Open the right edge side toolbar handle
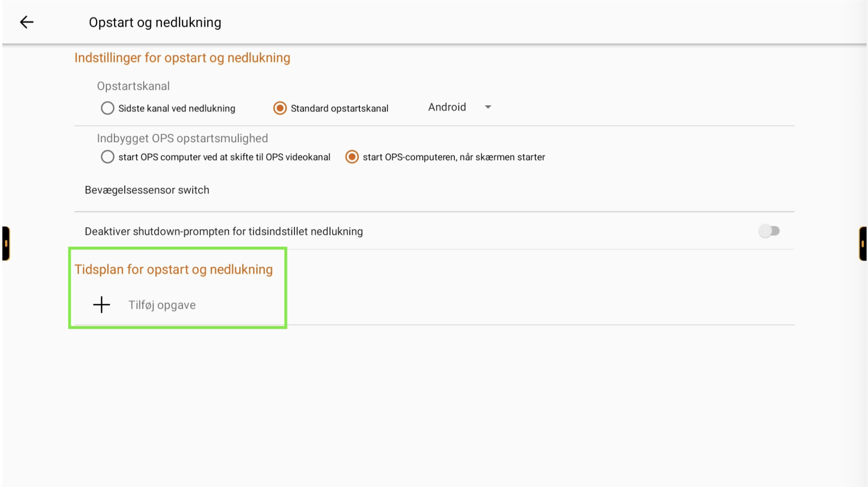Image resolution: width=868 pixels, height=487 pixels. (x=863, y=243)
